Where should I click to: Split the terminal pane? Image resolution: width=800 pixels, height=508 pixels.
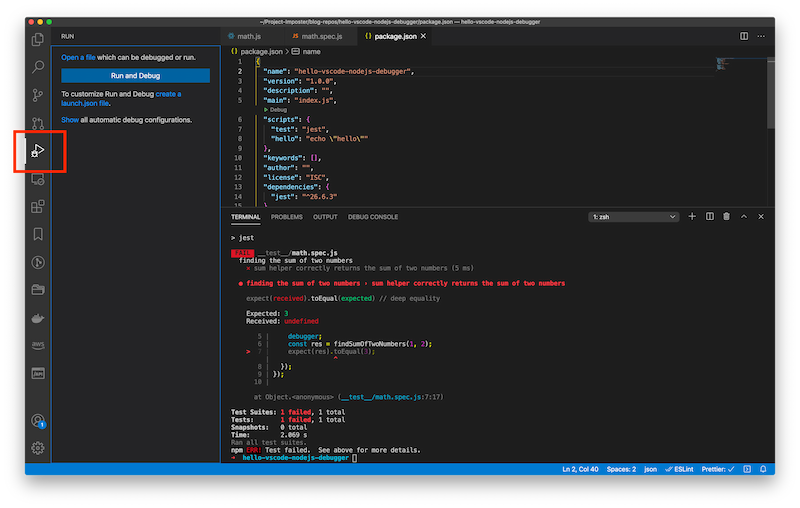pos(710,217)
